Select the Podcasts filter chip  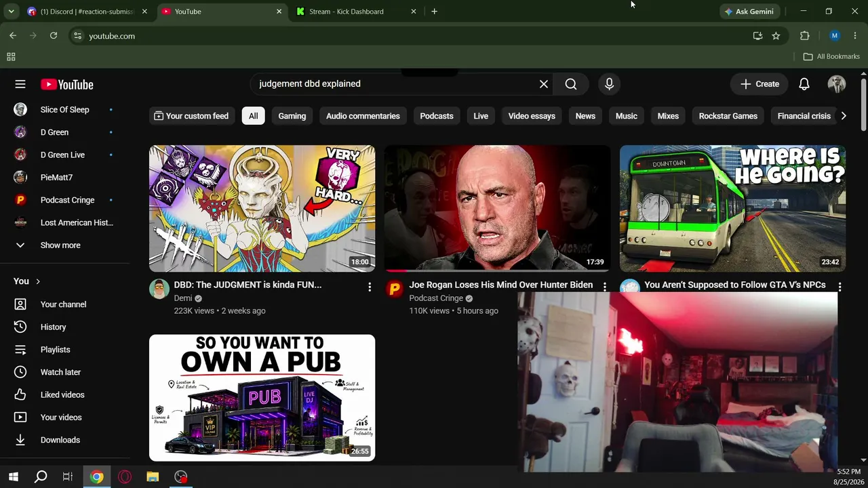(x=437, y=116)
